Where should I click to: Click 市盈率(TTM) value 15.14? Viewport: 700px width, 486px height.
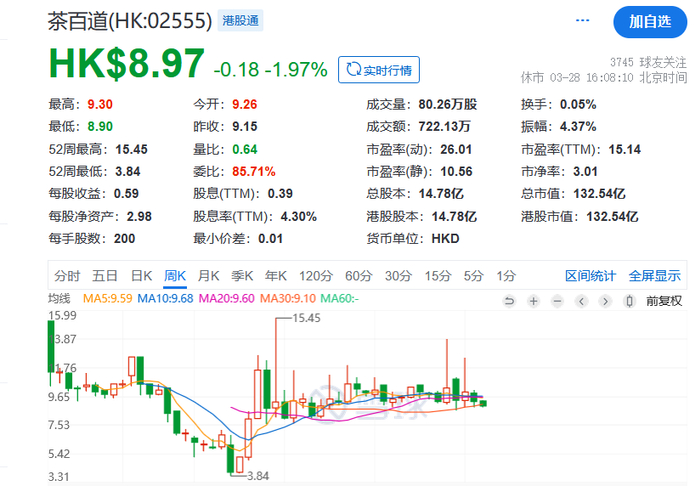tap(625, 150)
